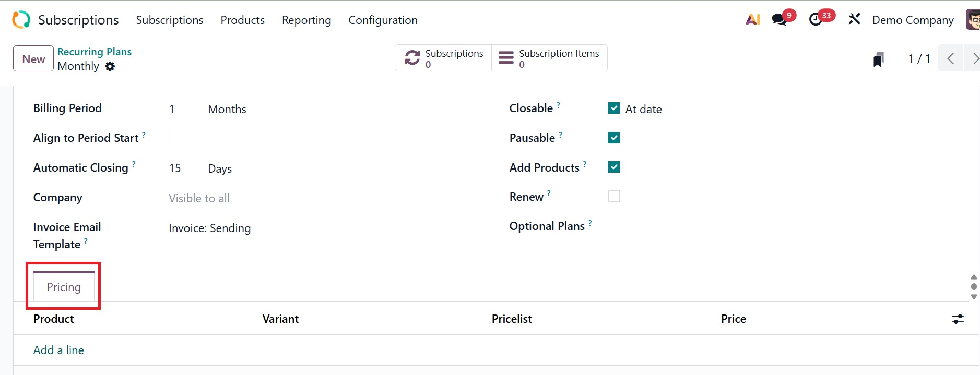Open the activities clock icon
The width and height of the screenshot is (980, 375).
point(816,20)
